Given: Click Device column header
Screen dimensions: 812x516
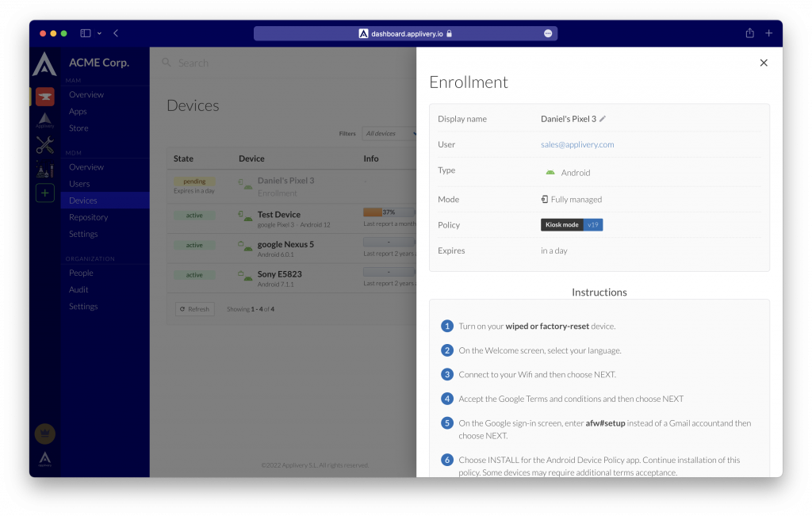Looking at the screenshot, I should 251,159.
